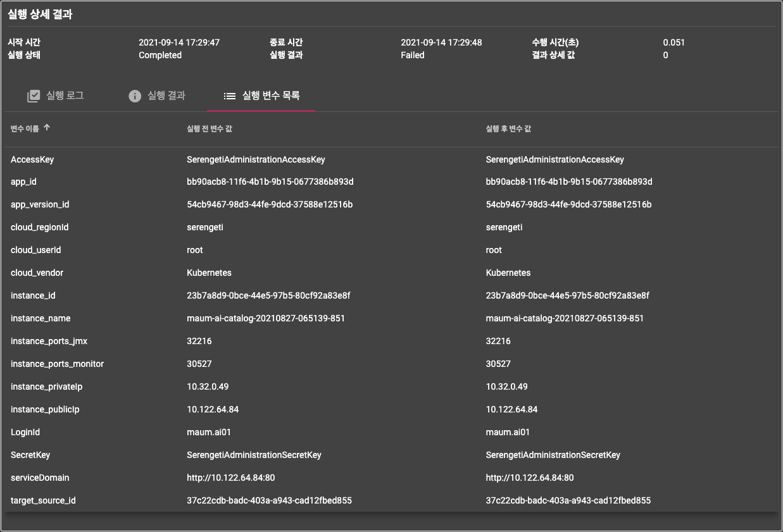Click the cloud_vendor Kubernetes before-value
Viewport: 783px width, 532px height.
[209, 273]
